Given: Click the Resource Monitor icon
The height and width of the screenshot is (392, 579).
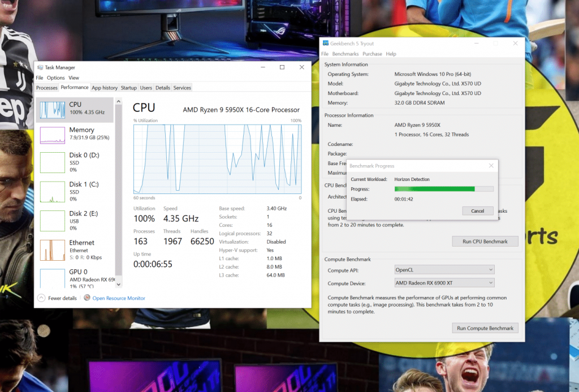Looking at the screenshot, I should coord(87,298).
